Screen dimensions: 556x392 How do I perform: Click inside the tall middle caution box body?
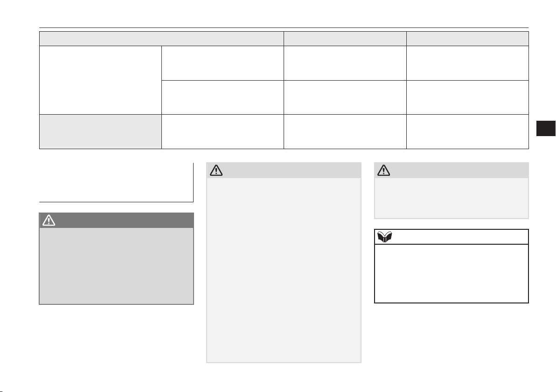(x=284, y=270)
